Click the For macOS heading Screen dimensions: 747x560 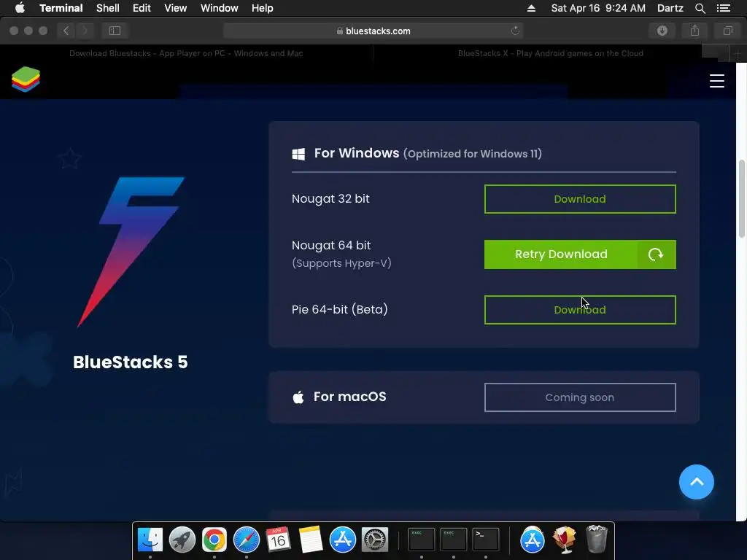349,397
